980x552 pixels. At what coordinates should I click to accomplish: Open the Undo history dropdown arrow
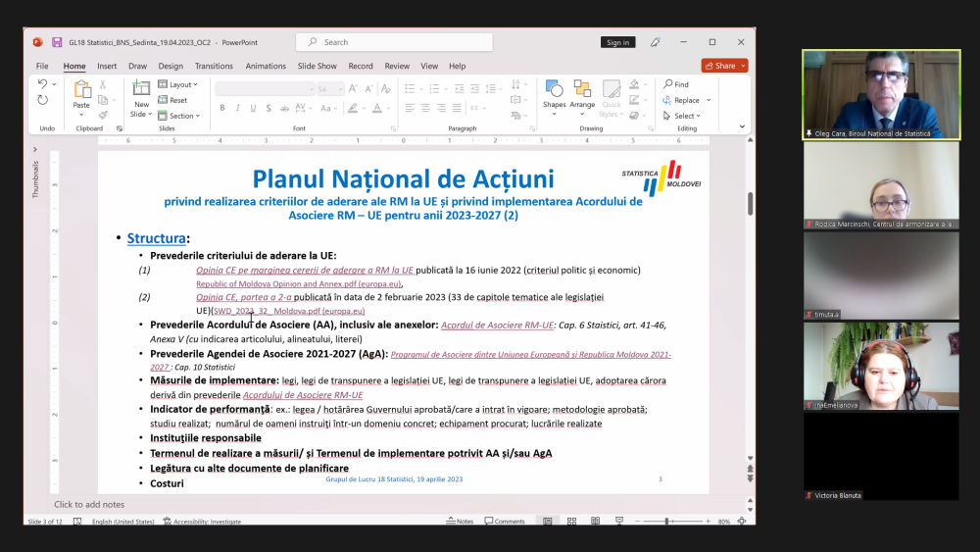(x=54, y=83)
